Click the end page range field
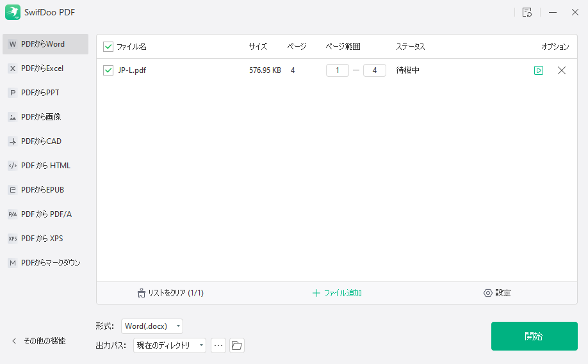Screen dimensions: 588x364 pos(375,70)
